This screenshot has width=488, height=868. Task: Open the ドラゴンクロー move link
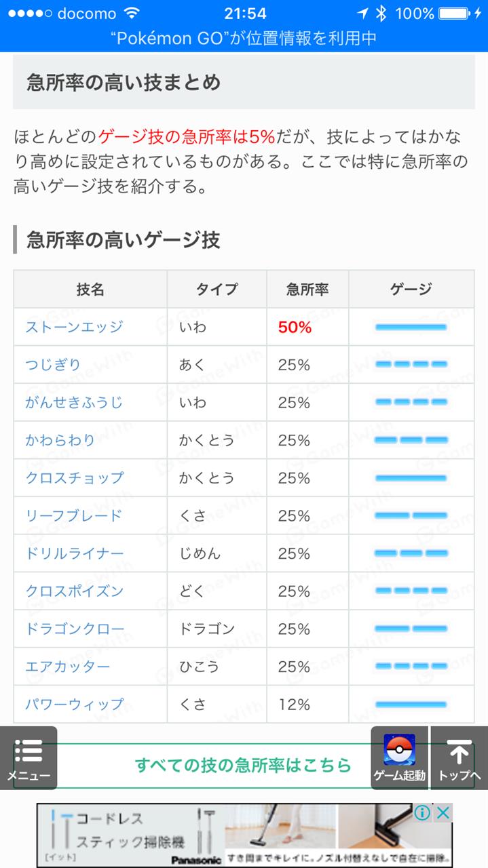[74, 629]
